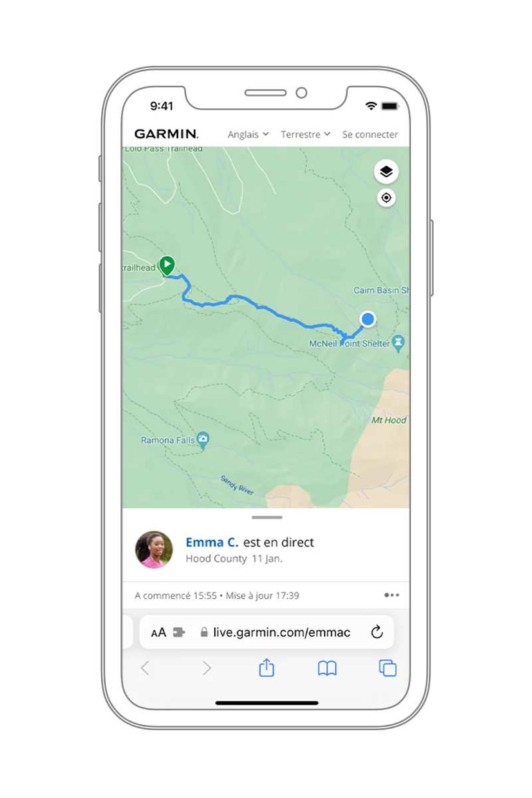The height and width of the screenshot is (798, 532).
Task: Tap the McNeil Point Shelter marker
Action: tap(399, 343)
